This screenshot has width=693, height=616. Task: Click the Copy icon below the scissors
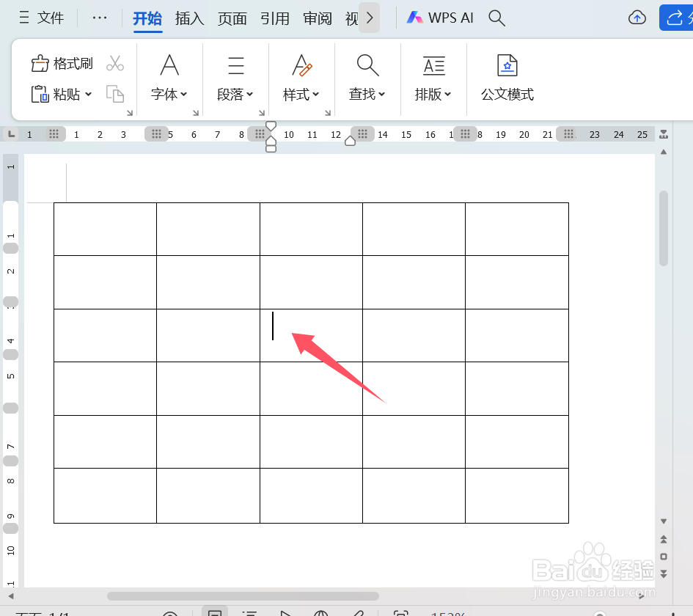point(114,95)
